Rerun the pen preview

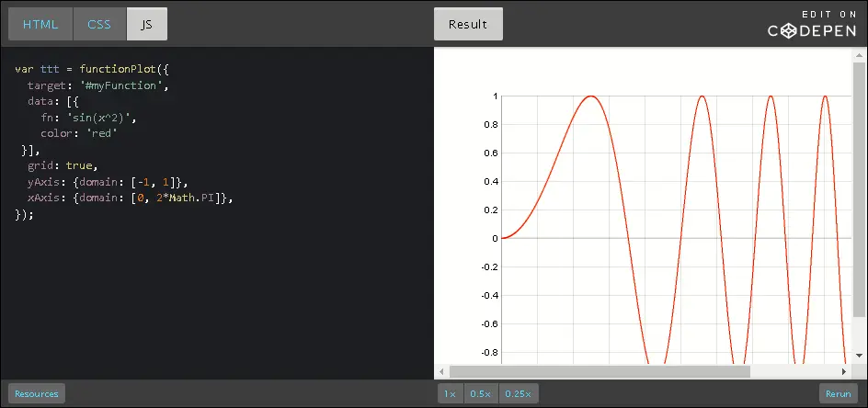tap(838, 393)
